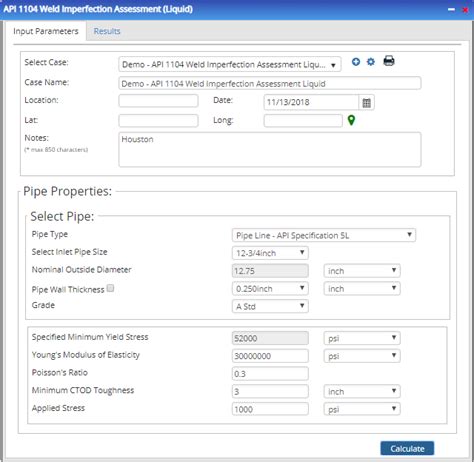Open the date calendar picker

point(366,103)
